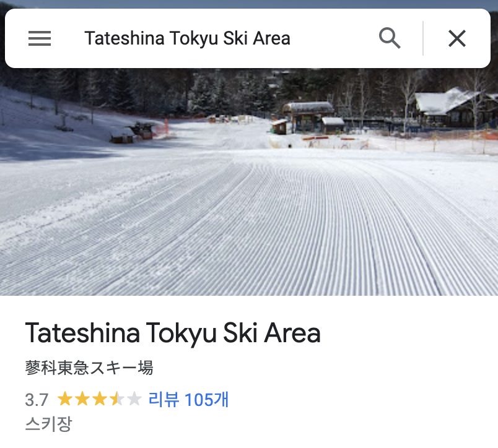
Task: Click the ski lift station in the photo
Action: (x=308, y=118)
